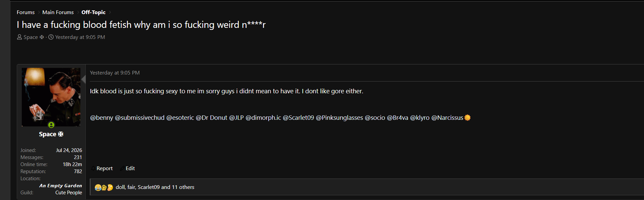Show the '11 others' reactions list

(x=183, y=187)
